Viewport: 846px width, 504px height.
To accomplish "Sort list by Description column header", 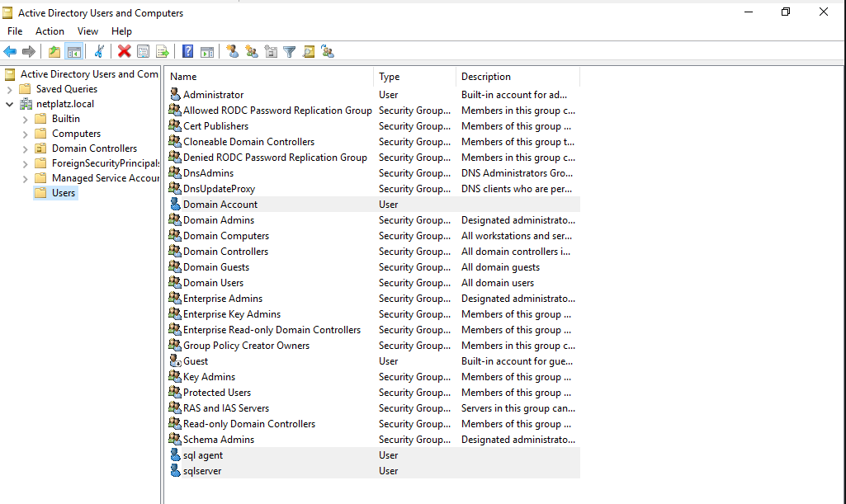I will pos(518,77).
